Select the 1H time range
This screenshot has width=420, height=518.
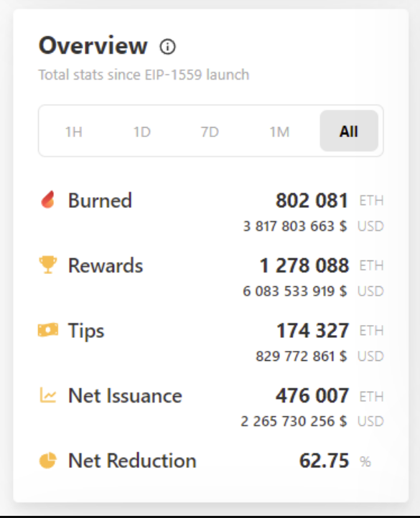click(x=74, y=131)
